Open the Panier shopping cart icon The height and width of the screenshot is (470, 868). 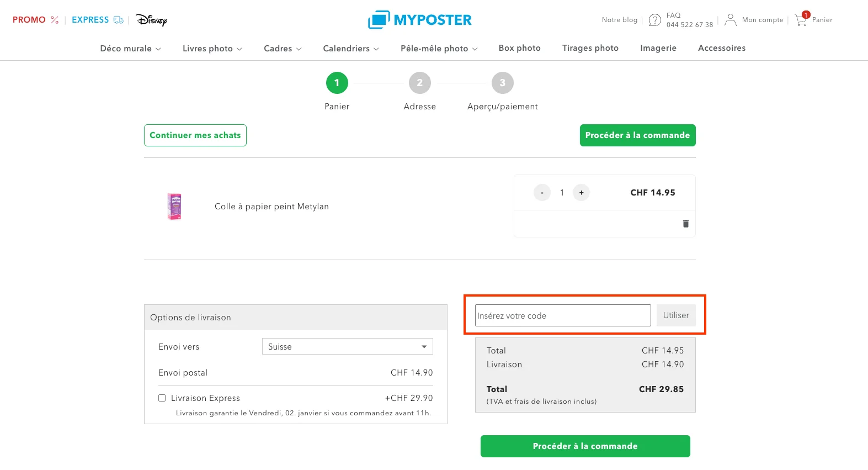(x=802, y=19)
